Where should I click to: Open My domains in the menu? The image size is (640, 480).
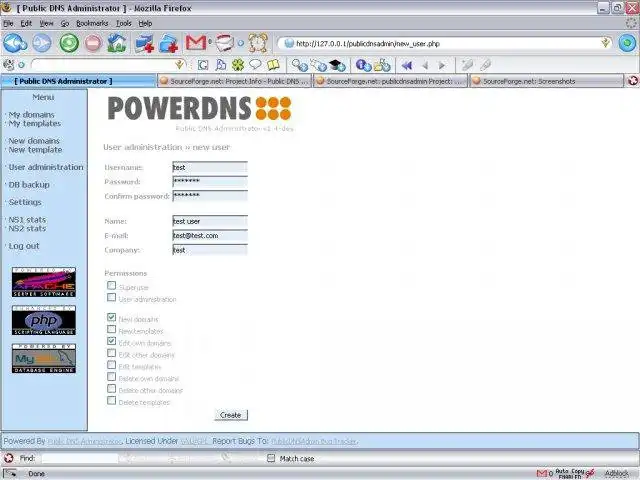tap(31, 115)
